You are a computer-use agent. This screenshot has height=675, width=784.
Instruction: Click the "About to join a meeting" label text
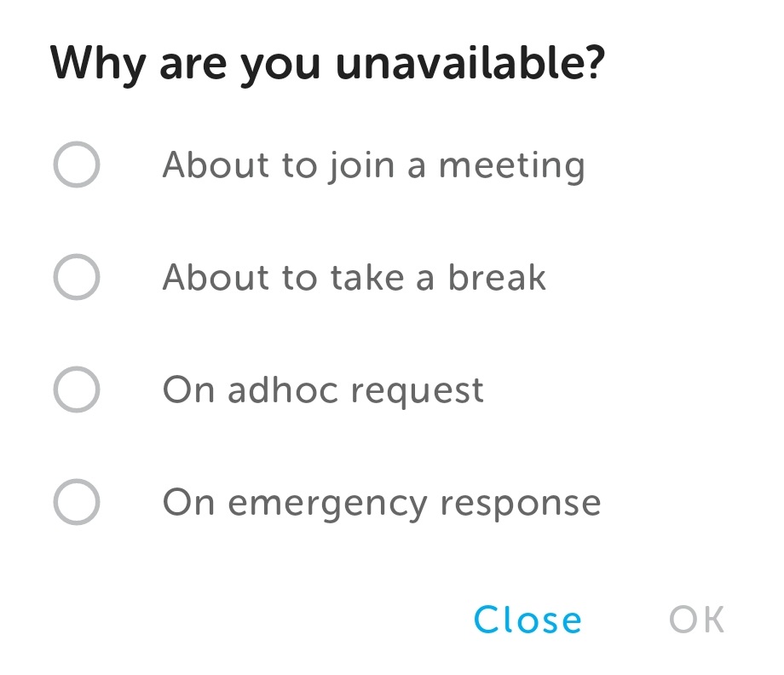pyautogui.click(x=373, y=164)
